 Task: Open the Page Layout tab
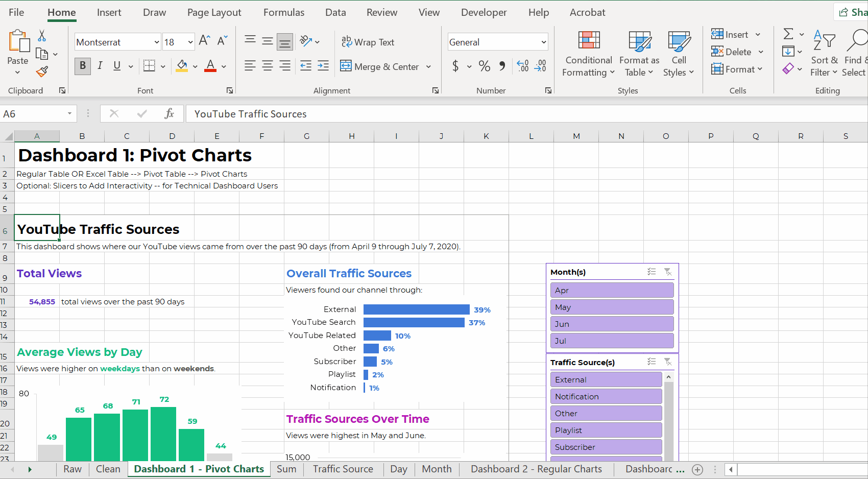point(214,12)
